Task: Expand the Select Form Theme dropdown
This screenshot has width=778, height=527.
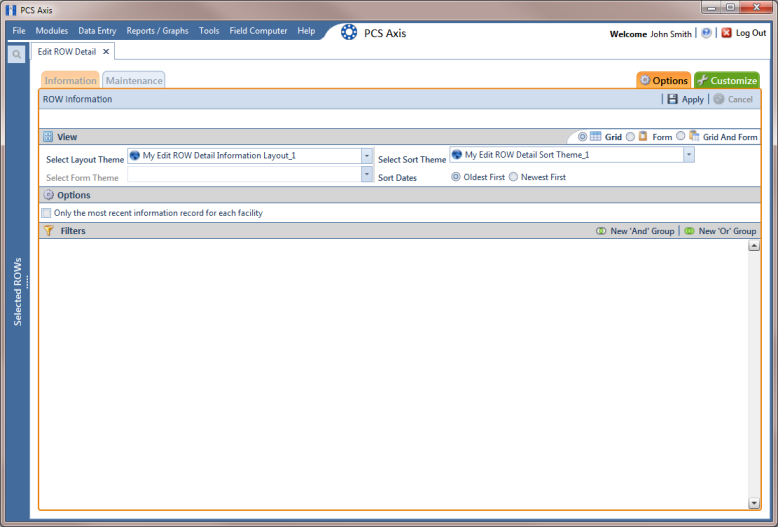Action: click(367, 174)
